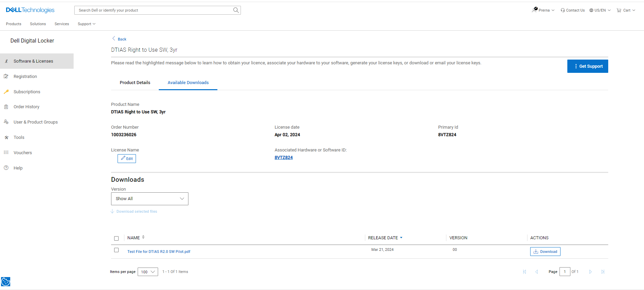Click the US/EN globe icon
Image resolution: width=644 pixels, height=290 pixels.
[x=592, y=10]
